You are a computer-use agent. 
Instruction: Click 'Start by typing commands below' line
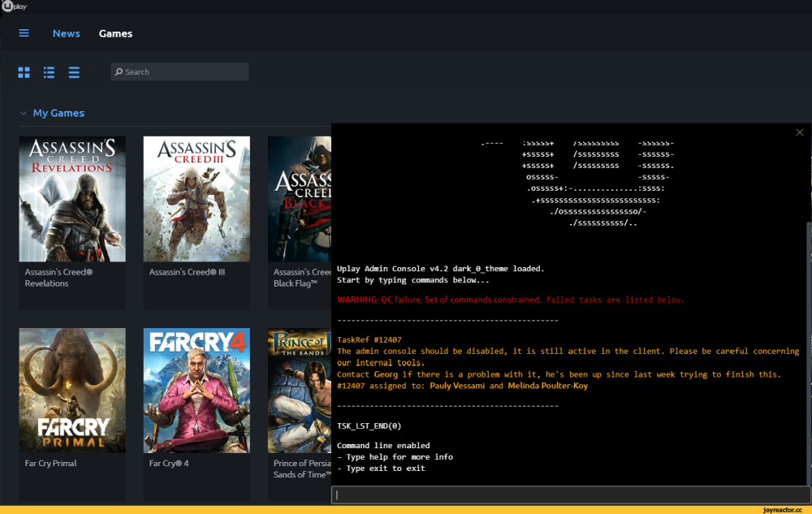tap(412, 280)
